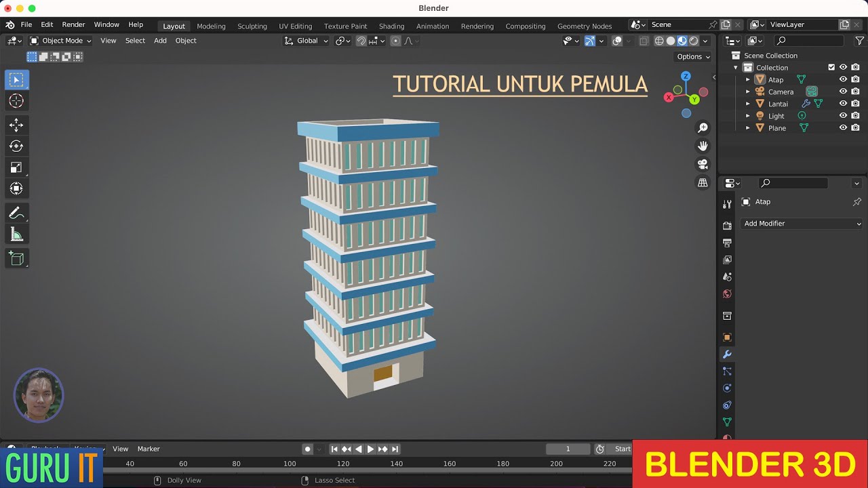
Task: Select the Measure tool
Action: [17, 235]
